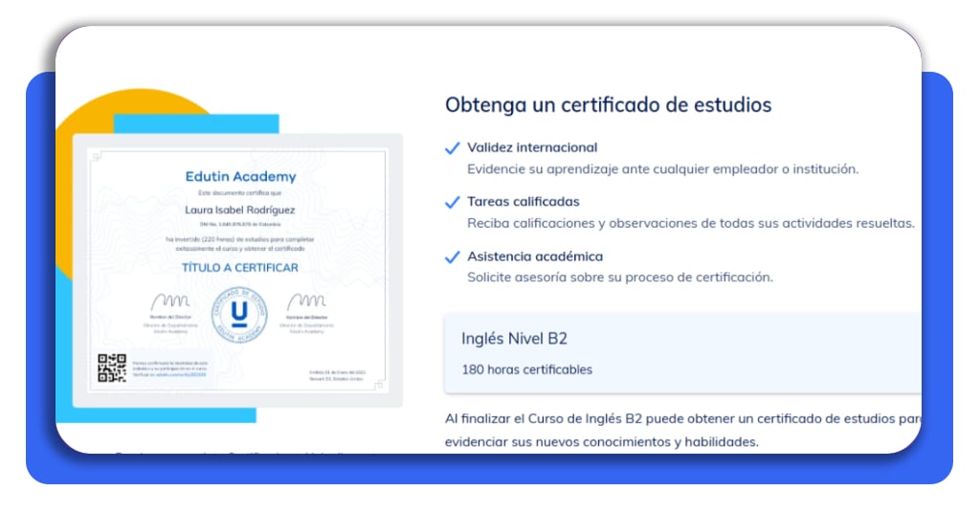Click the Tareas calificadas label
This screenshot has width=980, height=513.
pos(523,202)
